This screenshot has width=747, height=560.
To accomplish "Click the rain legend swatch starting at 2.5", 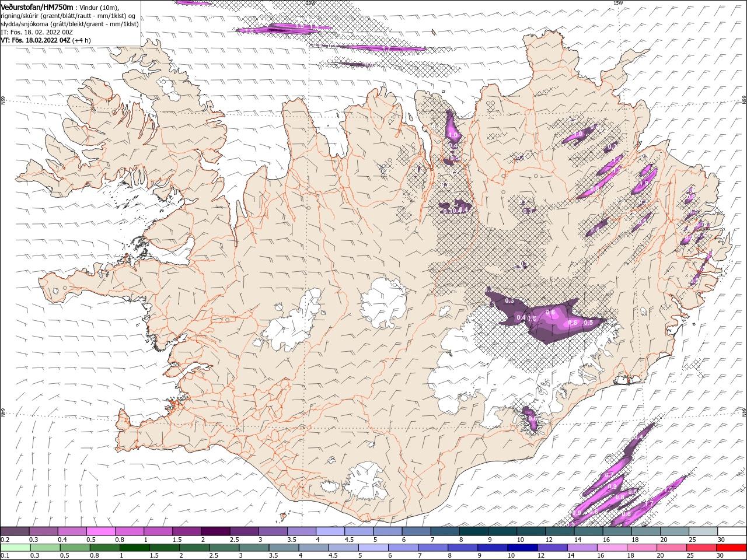I will [x=224, y=548].
